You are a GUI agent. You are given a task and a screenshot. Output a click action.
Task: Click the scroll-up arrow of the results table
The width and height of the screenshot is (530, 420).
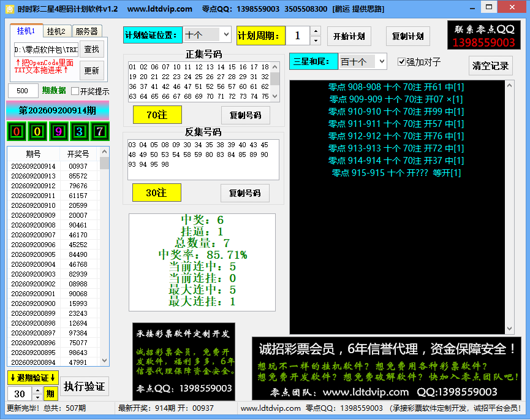[104, 151]
